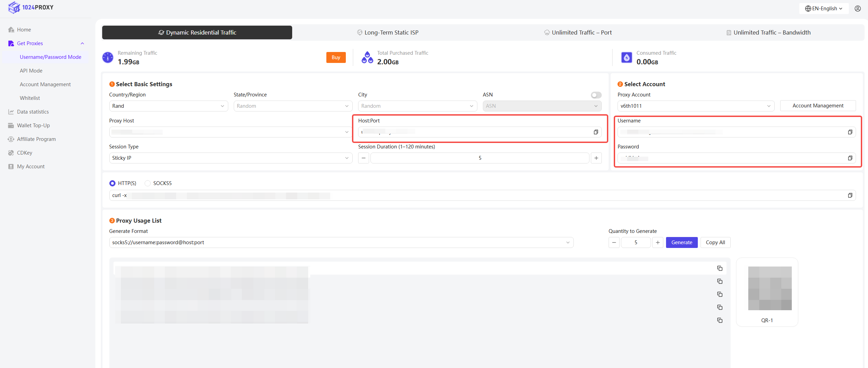Copy the Host:Port value

pyautogui.click(x=596, y=132)
